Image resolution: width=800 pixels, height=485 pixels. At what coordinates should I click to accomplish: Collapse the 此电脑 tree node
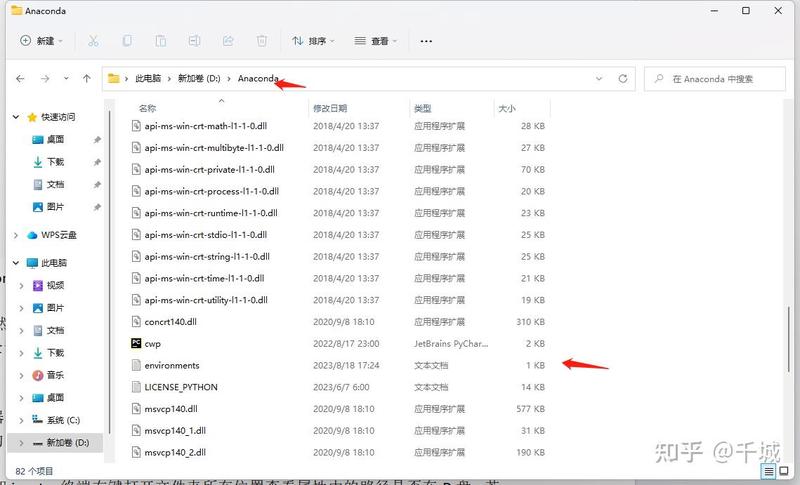[16, 263]
